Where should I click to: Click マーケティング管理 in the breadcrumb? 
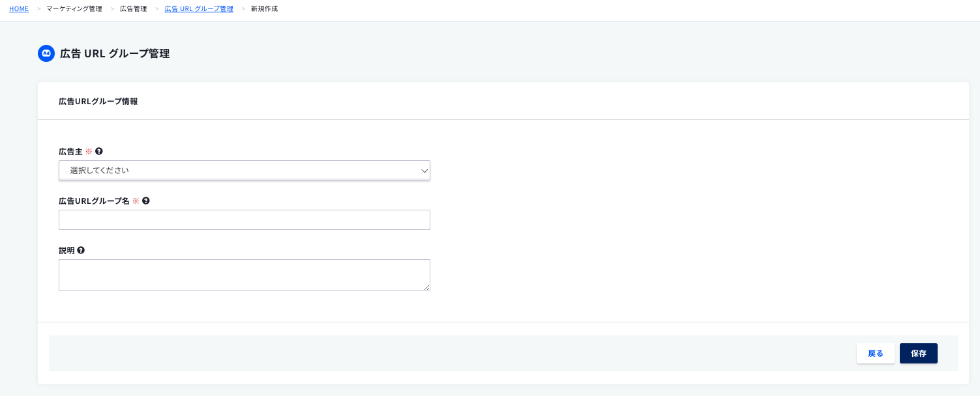[74, 8]
